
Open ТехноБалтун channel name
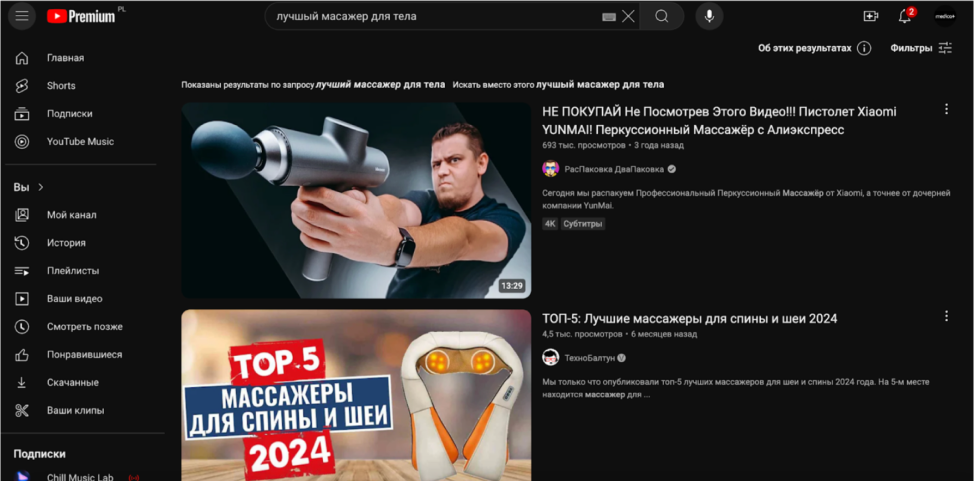pos(590,358)
